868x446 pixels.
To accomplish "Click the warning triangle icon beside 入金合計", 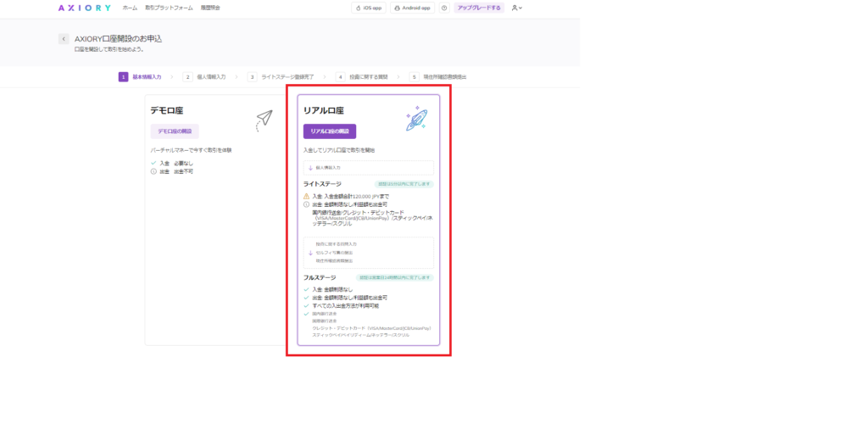I will pyautogui.click(x=307, y=196).
